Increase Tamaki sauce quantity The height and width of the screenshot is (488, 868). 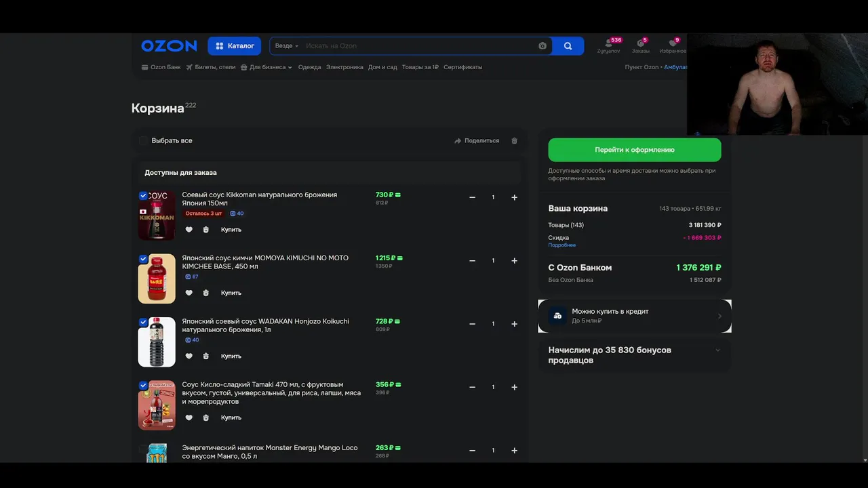[x=515, y=387]
